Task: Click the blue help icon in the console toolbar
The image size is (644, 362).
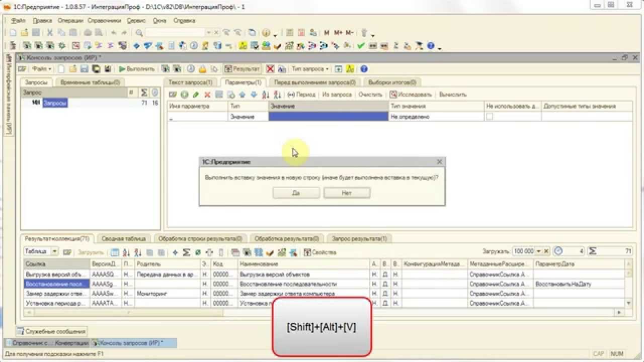Action: point(364,69)
